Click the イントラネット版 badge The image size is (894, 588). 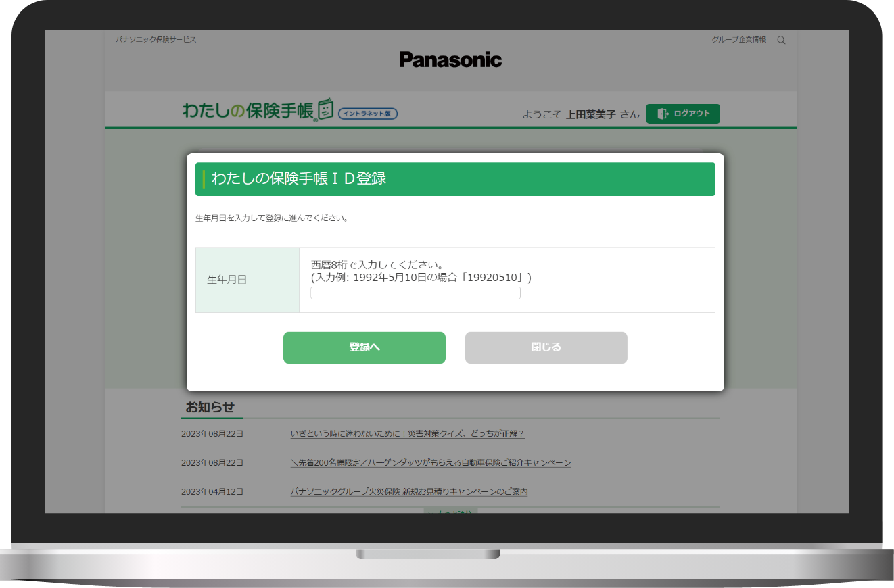coord(368,114)
